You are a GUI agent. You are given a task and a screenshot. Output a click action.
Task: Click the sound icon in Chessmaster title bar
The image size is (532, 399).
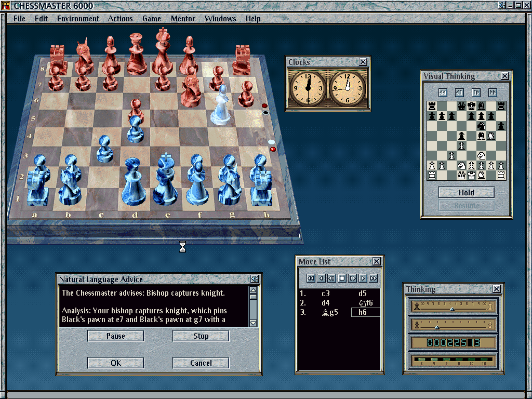pos(502,5)
